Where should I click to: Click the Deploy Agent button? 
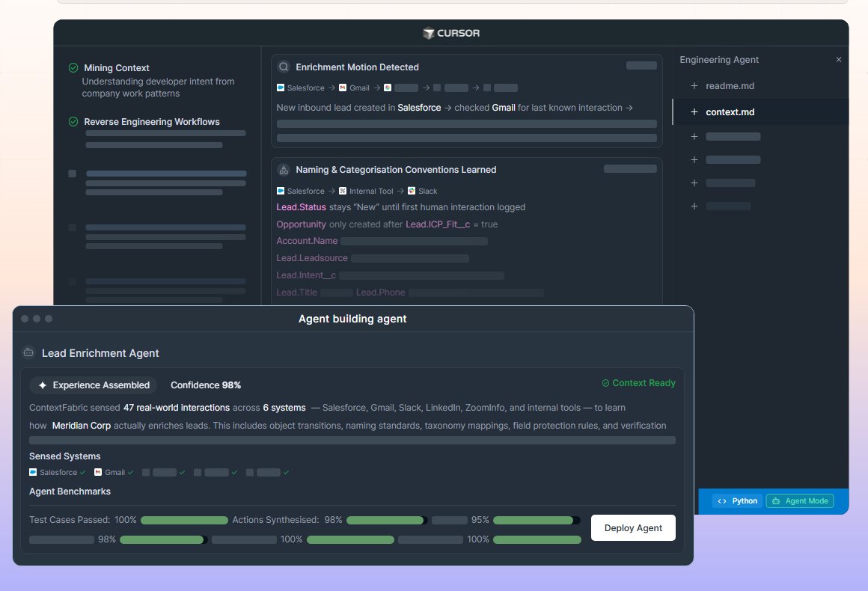click(633, 528)
